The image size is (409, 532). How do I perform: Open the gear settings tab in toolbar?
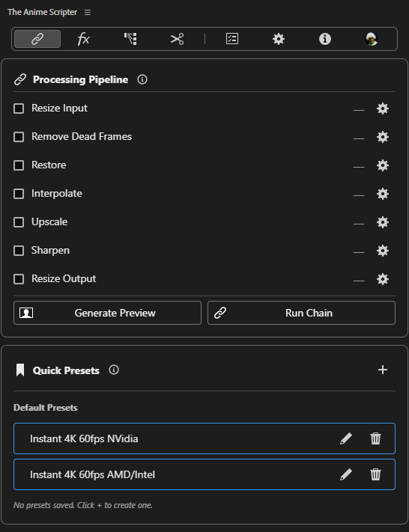click(279, 39)
